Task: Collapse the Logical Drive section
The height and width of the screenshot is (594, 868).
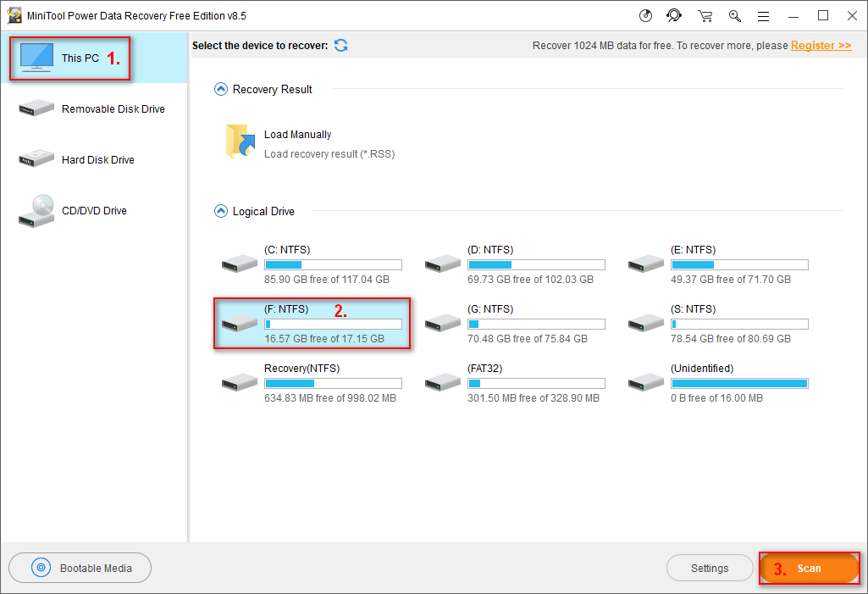Action: click(x=220, y=211)
